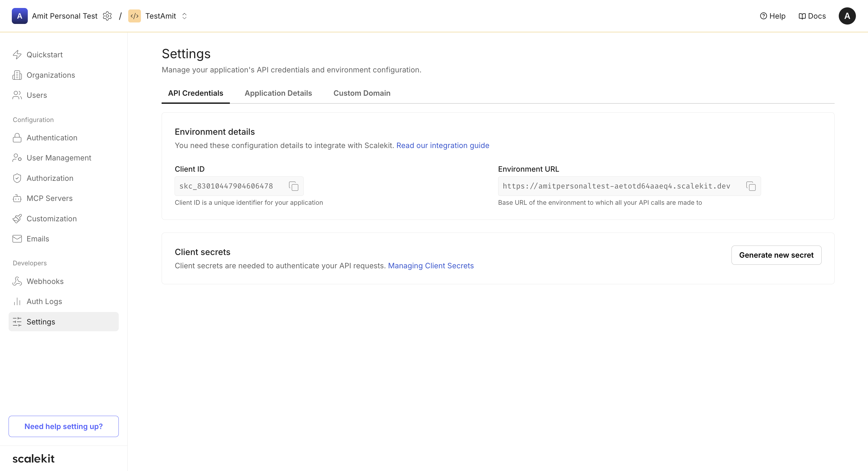Click the Client ID value field
Screen dimensions: 868x471
[239, 186]
